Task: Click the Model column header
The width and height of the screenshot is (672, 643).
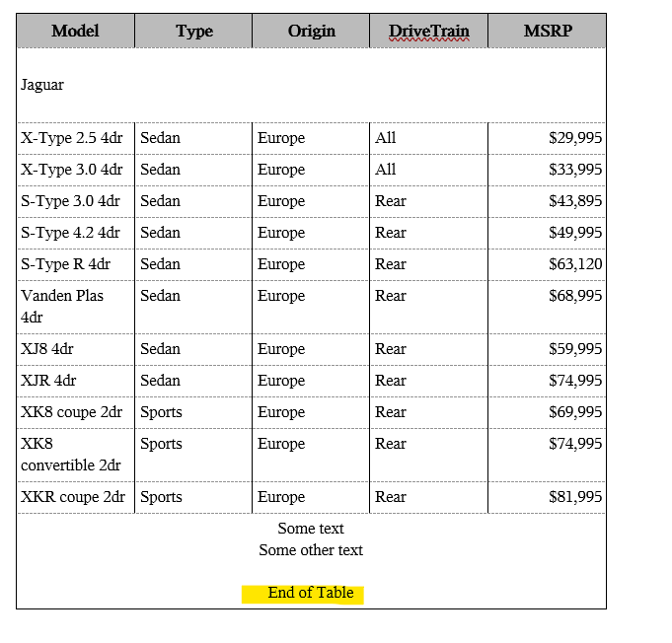Action: pyautogui.click(x=76, y=31)
